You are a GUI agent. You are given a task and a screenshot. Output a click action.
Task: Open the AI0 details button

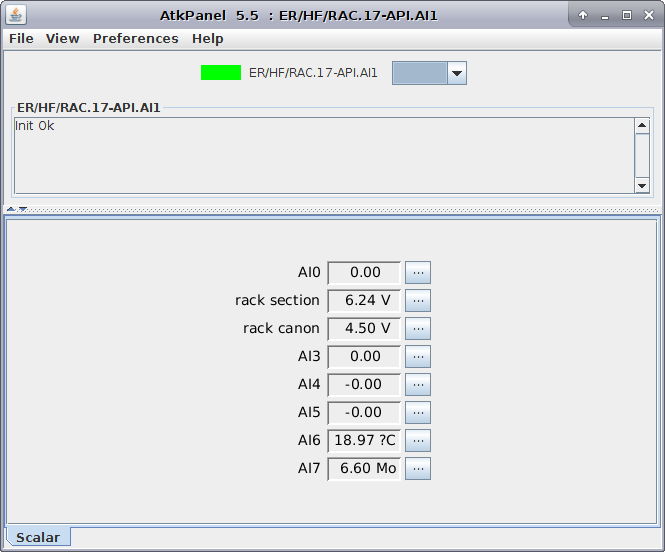click(x=418, y=272)
